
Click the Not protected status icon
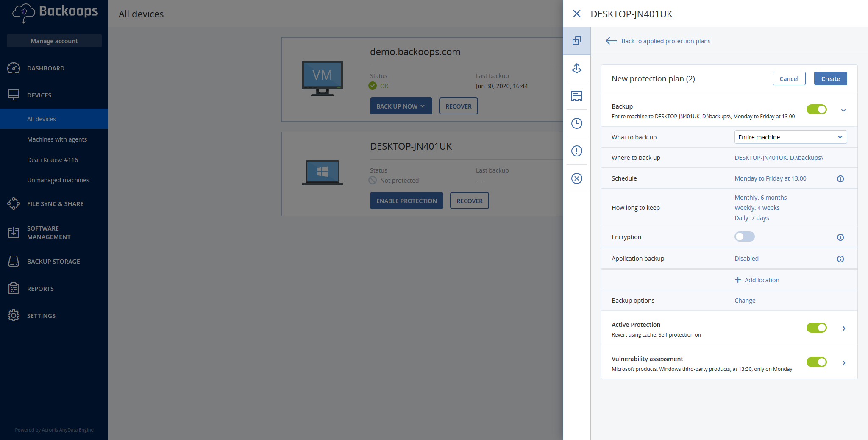click(373, 180)
